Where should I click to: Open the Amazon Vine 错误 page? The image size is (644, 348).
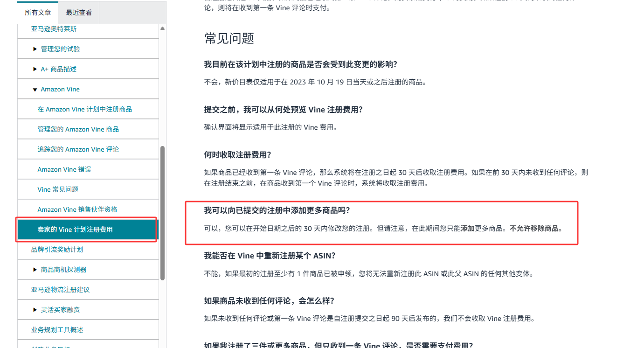tap(64, 169)
